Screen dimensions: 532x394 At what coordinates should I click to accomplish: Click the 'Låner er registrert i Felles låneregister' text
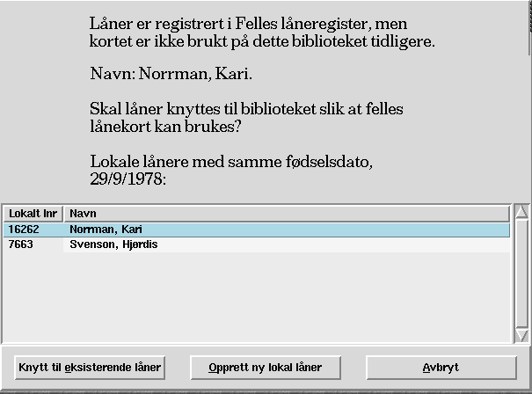pos(249,23)
